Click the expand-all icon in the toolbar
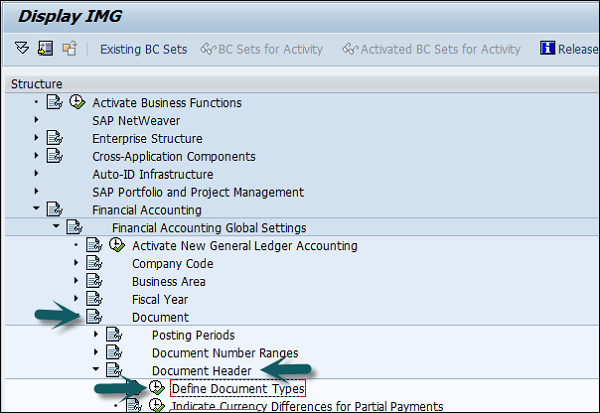The image size is (600, 413). (22, 48)
